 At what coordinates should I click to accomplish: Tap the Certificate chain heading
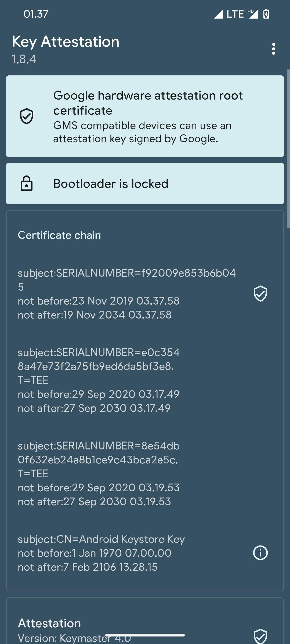click(x=59, y=235)
